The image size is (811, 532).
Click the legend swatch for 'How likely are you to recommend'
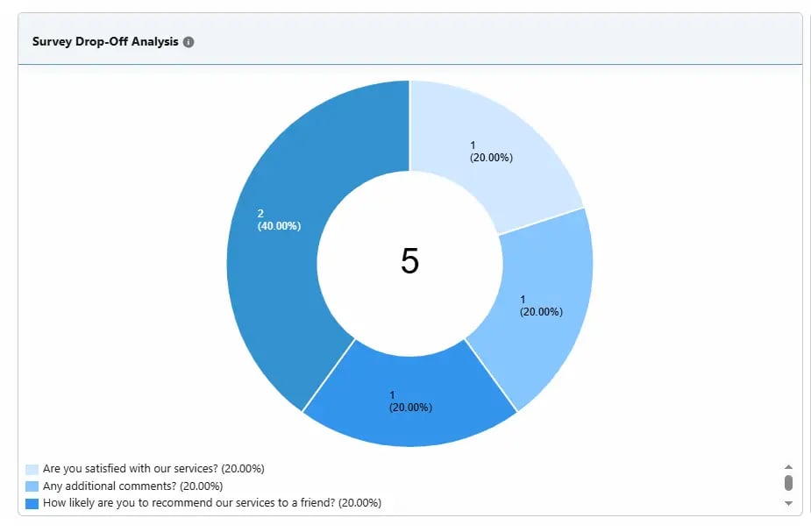[x=32, y=504]
